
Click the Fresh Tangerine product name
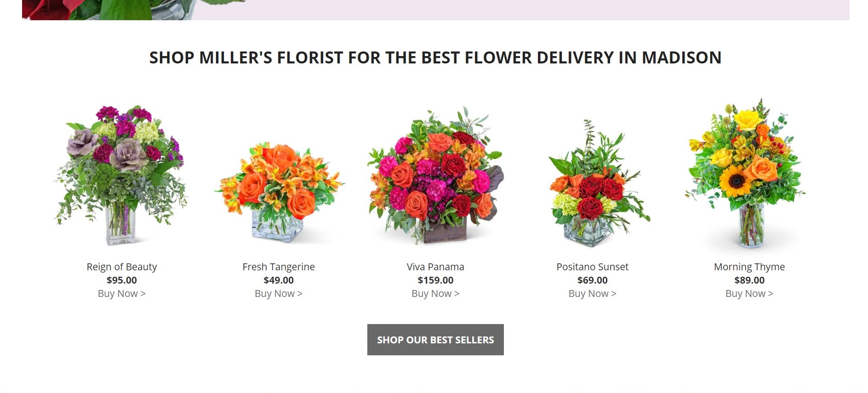[279, 267]
